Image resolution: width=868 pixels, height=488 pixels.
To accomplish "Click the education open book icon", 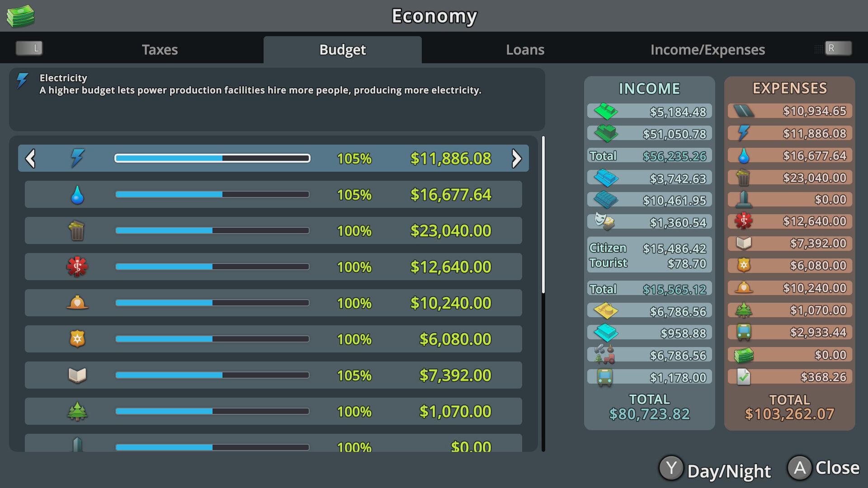I will [77, 375].
